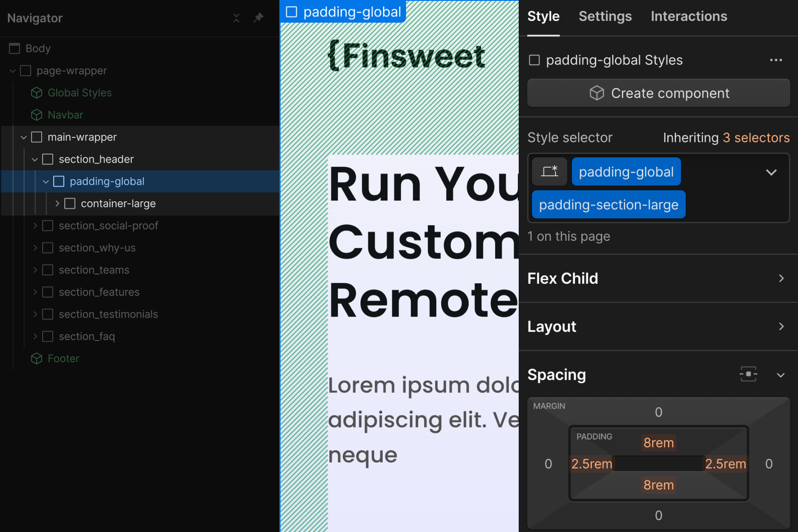This screenshot has width=798, height=532.
Task: Expand the section_social-proof node
Action: (35, 226)
